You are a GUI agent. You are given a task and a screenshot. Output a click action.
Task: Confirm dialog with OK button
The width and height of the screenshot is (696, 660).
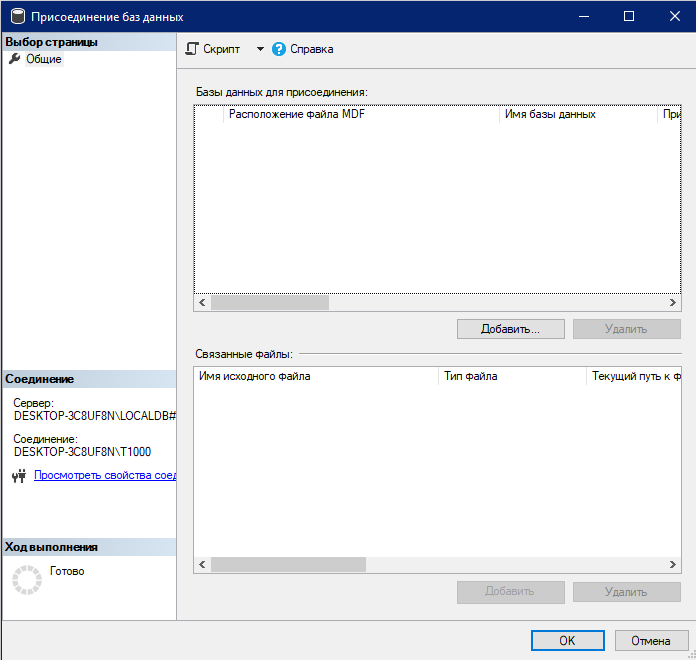[x=567, y=640]
